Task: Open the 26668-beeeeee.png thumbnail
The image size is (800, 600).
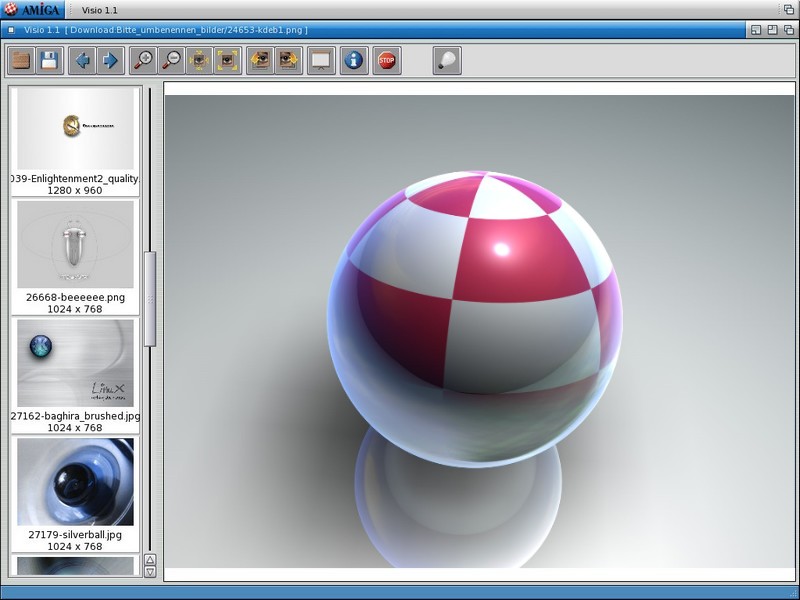Action: tap(75, 245)
